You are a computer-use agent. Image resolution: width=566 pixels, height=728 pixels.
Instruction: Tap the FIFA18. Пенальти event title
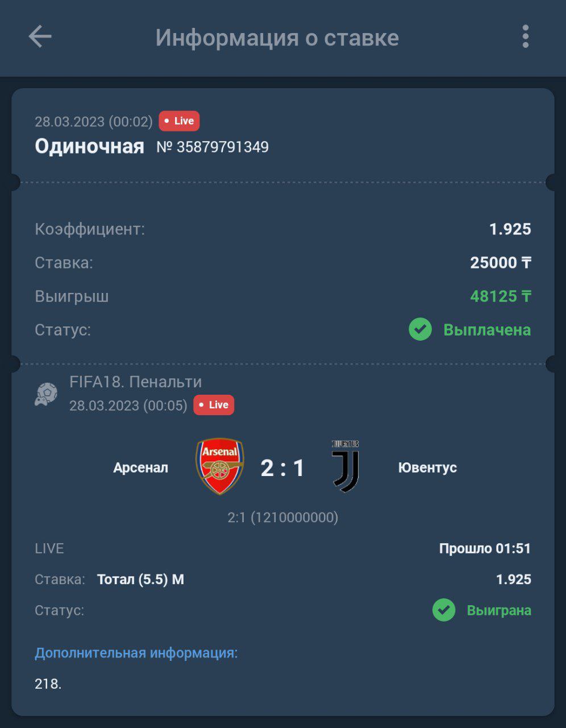(x=135, y=382)
